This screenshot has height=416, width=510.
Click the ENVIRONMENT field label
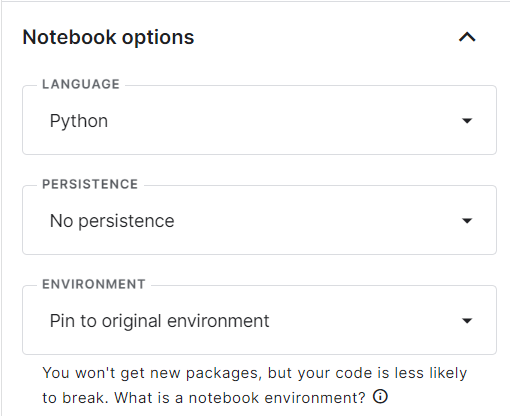click(x=94, y=284)
